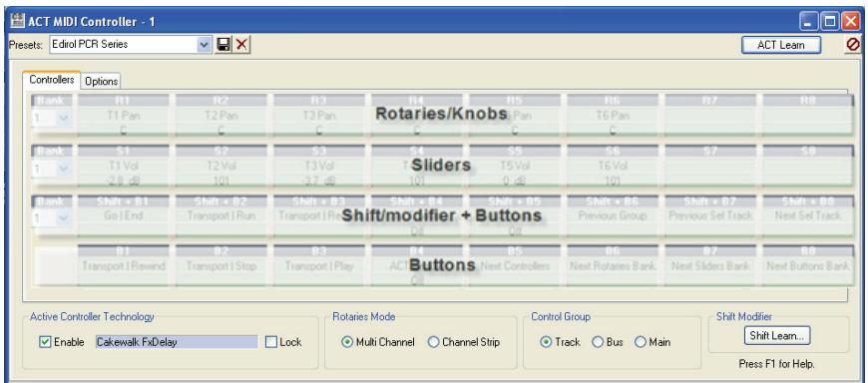Click the R2 cell labeled T2 Pan
This screenshot has width=868, height=383.
click(x=221, y=115)
